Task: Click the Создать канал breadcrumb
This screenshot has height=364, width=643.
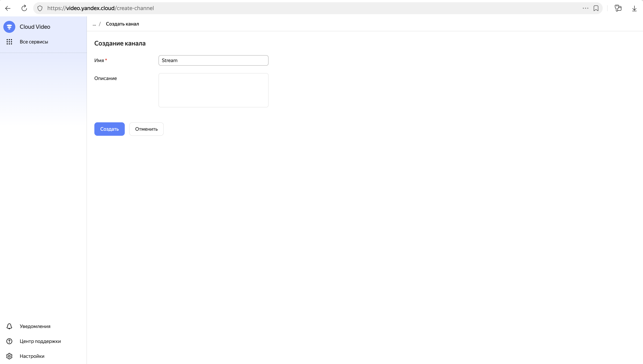Action: [122, 24]
